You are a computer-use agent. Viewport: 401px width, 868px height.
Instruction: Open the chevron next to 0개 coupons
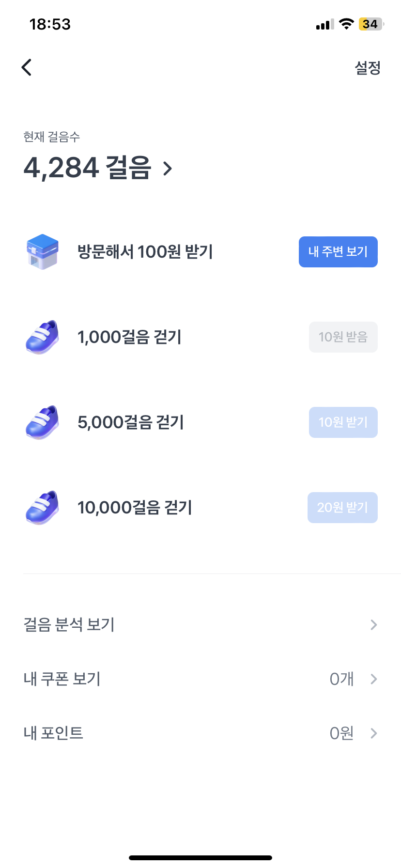(373, 679)
